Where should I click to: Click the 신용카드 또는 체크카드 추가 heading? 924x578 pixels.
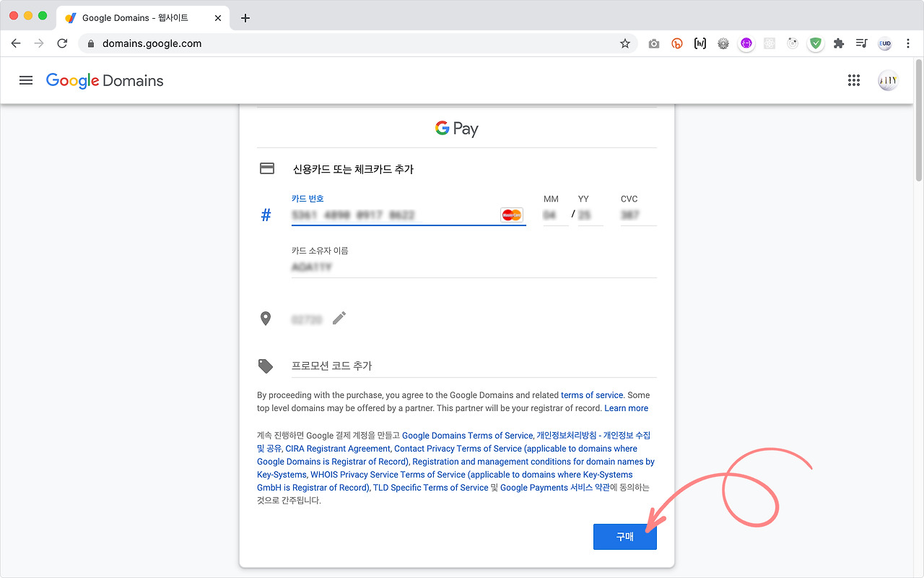pos(353,169)
